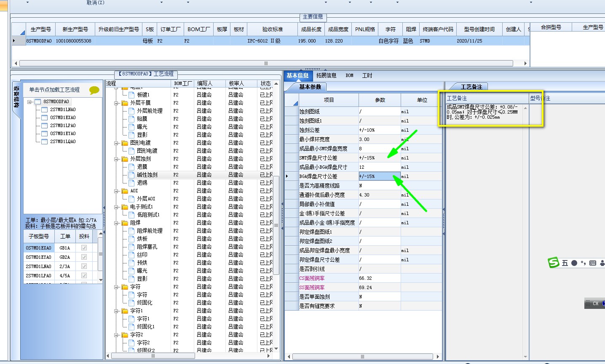Screen dimensions: 605x364
Task: Click the yellow speech bubble icon
Action: (x=94, y=90)
